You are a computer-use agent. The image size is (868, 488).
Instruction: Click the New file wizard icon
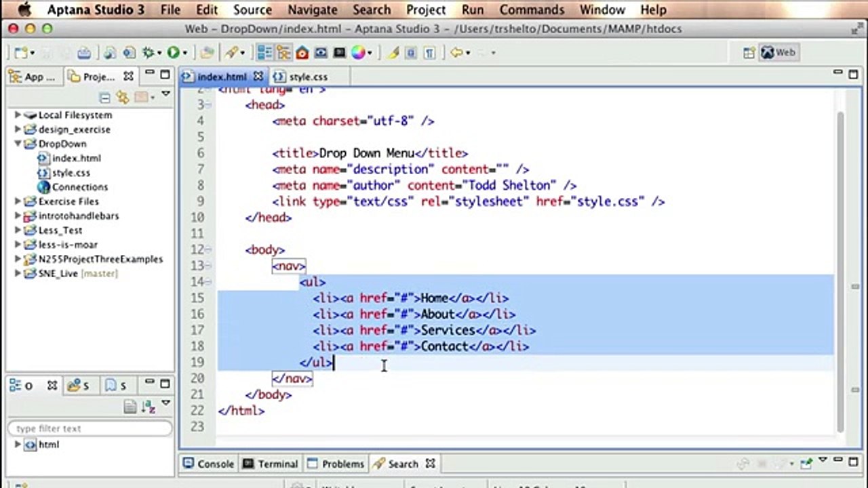point(21,53)
